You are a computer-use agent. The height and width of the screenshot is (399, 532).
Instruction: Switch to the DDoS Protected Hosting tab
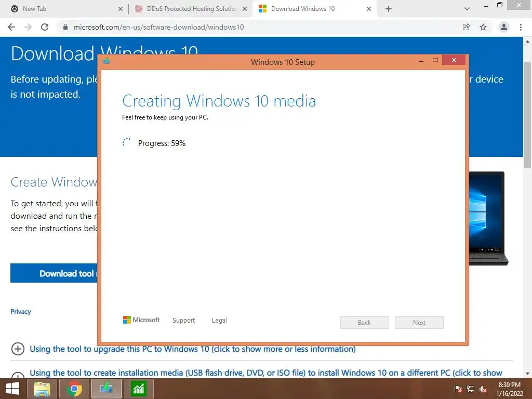point(192,9)
